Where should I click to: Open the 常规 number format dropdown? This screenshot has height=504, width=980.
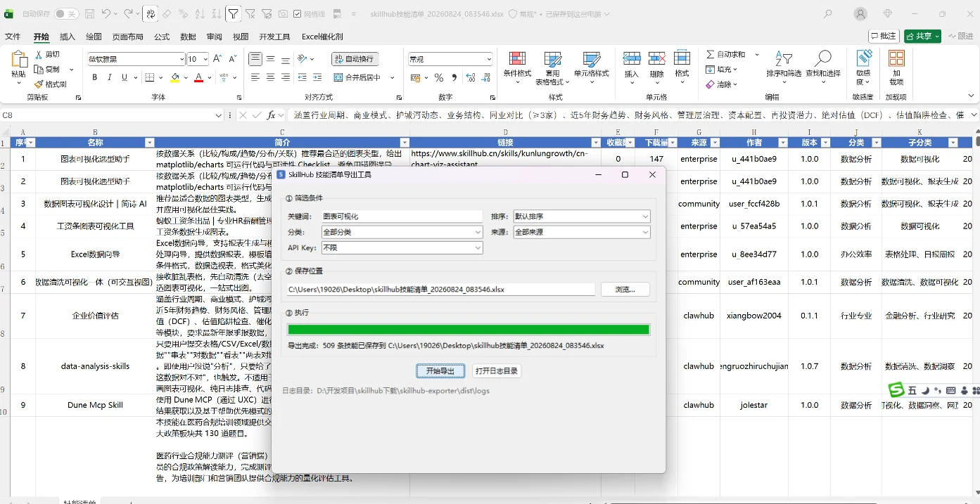pyautogui.click(x=489, y=59)
